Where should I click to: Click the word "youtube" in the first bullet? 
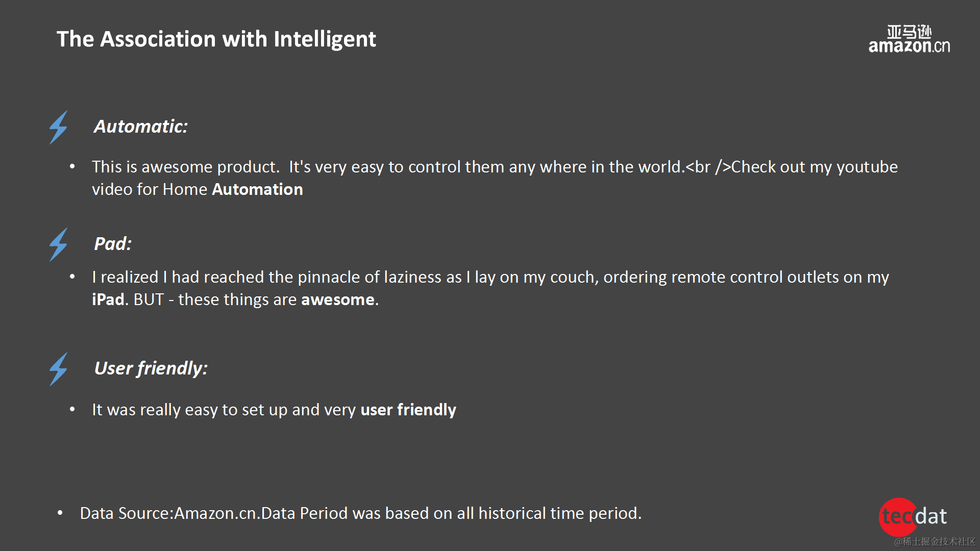pyautogui.click(x=867, y=167)
